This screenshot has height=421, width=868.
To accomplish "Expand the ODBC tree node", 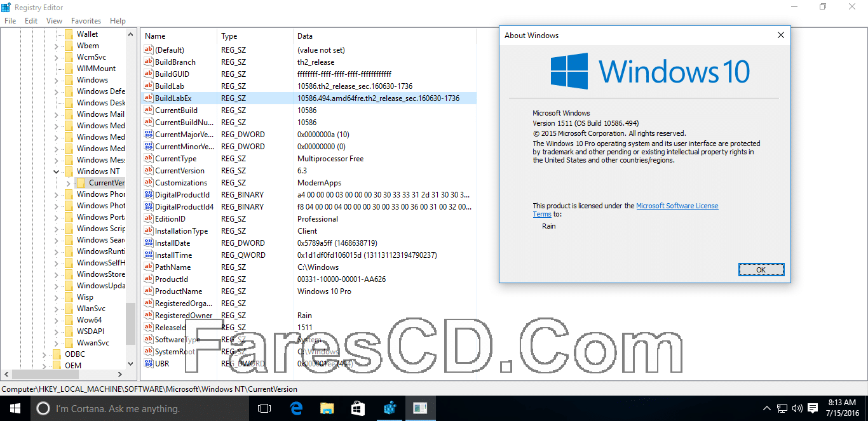I will tap(44, 354).
